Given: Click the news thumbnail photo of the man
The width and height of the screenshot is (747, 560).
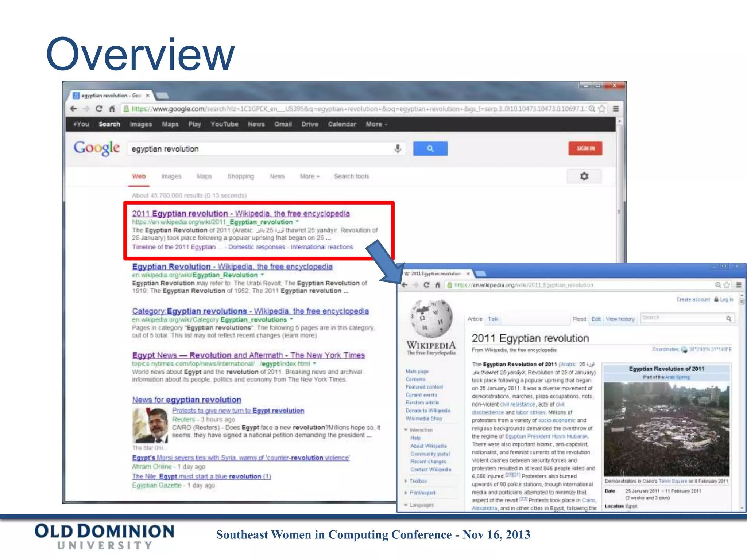Looking at the screenshot, I should point(150,425).
